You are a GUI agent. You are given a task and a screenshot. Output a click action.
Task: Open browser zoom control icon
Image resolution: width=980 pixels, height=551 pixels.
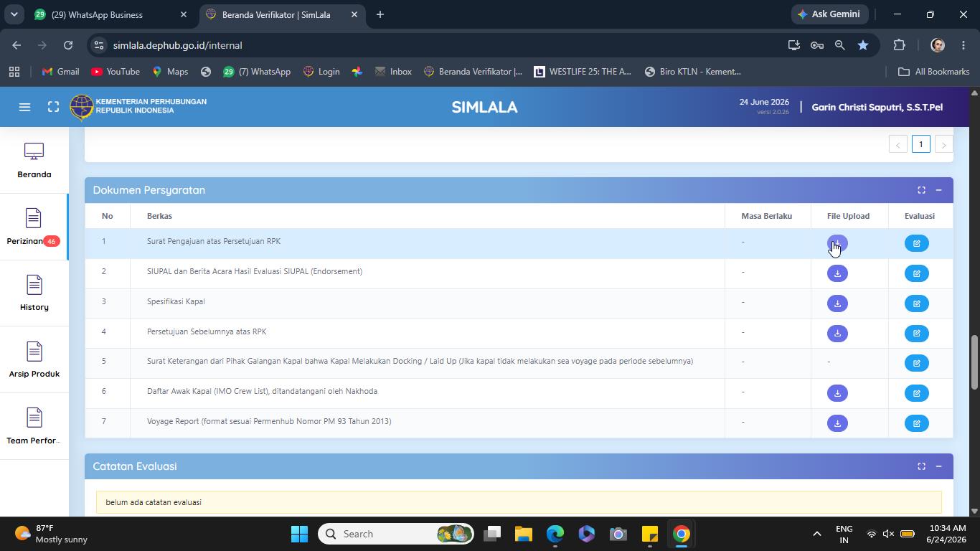(839, 45)
